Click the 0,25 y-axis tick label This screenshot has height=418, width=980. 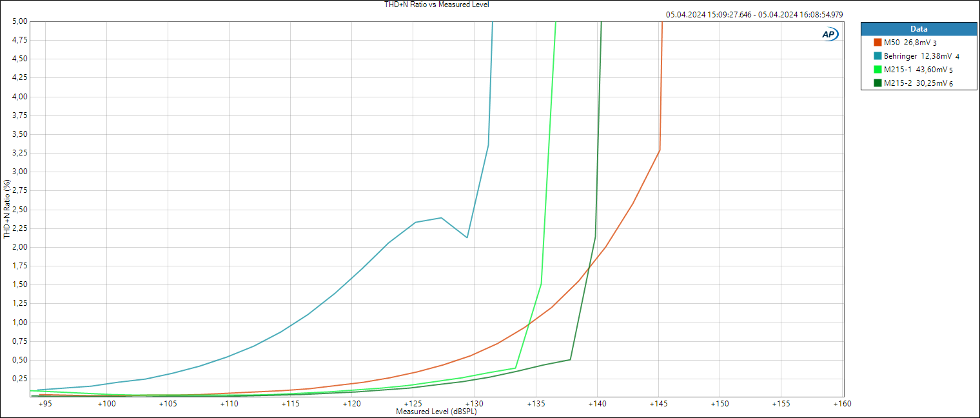(20, 379)
